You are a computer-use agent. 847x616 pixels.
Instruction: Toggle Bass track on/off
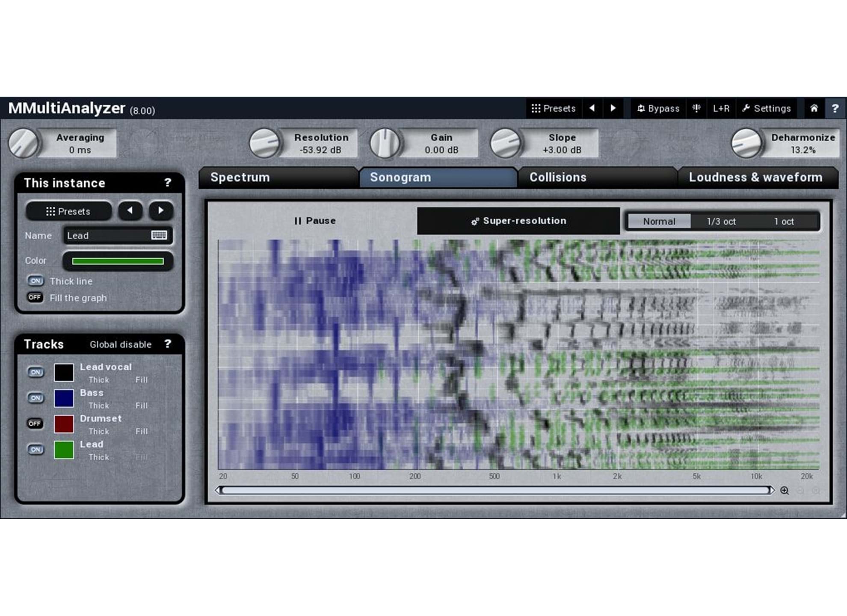tap(36, 398)
